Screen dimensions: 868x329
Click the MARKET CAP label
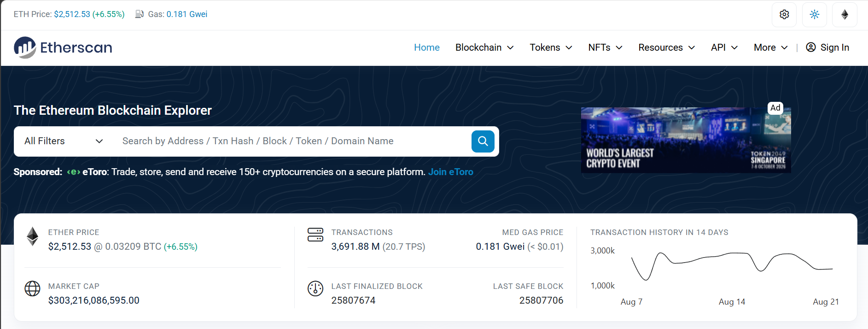(x=74, y=286)
